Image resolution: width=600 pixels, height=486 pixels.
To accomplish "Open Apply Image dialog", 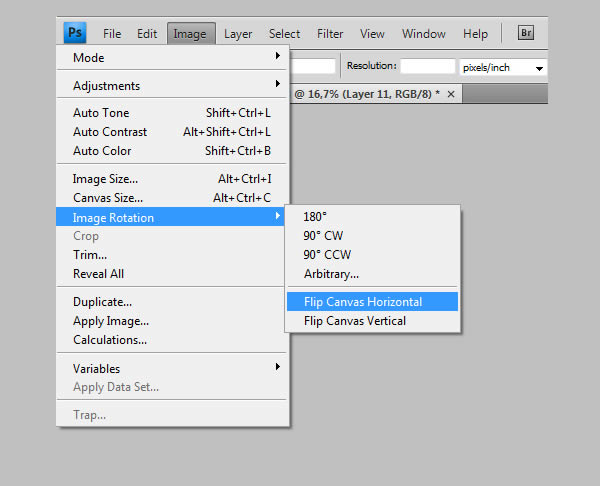I will (171, 321).
